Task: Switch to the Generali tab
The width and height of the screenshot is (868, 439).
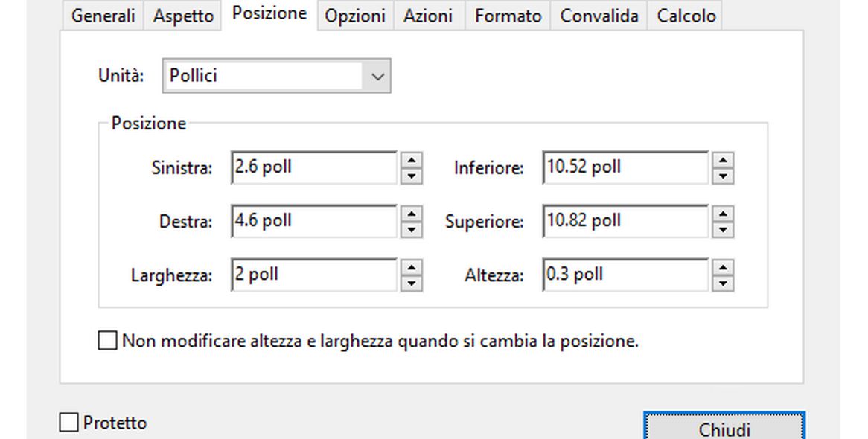Action: point(103,16)
